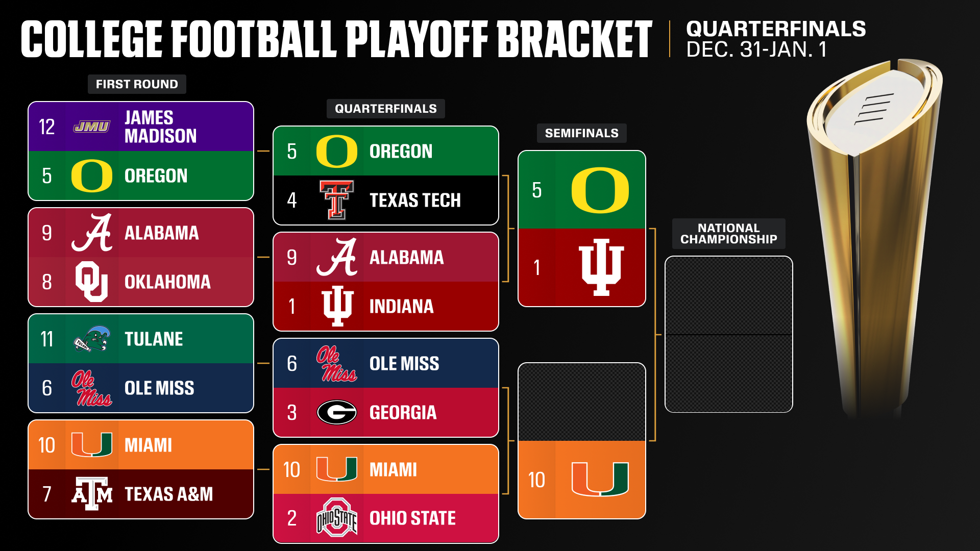Select the Georgia G logo
Image resolution: width=980 pixels, height=551 pixels.
pyautogui.click(x=336, y=412)
